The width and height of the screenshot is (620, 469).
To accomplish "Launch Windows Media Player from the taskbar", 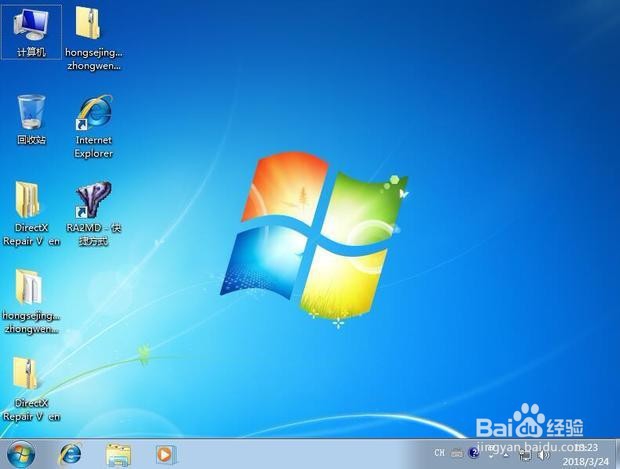I will pyautogui.click(x=165, y=455).
